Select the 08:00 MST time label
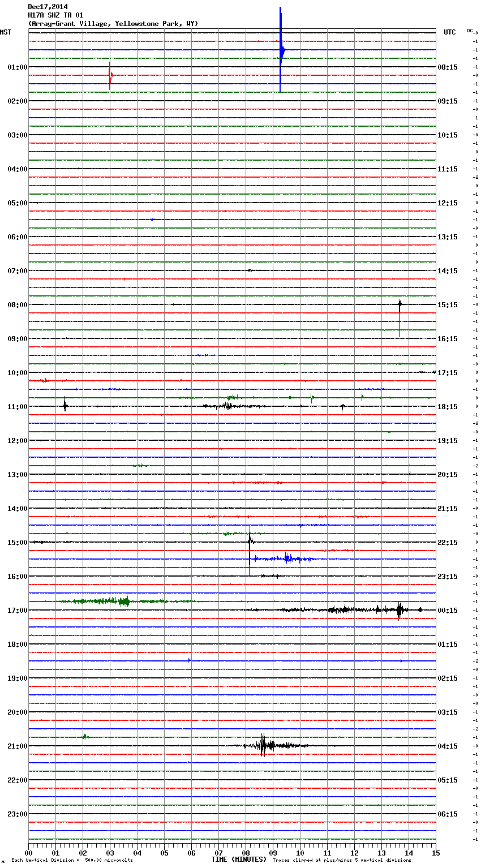 (17, 305)
